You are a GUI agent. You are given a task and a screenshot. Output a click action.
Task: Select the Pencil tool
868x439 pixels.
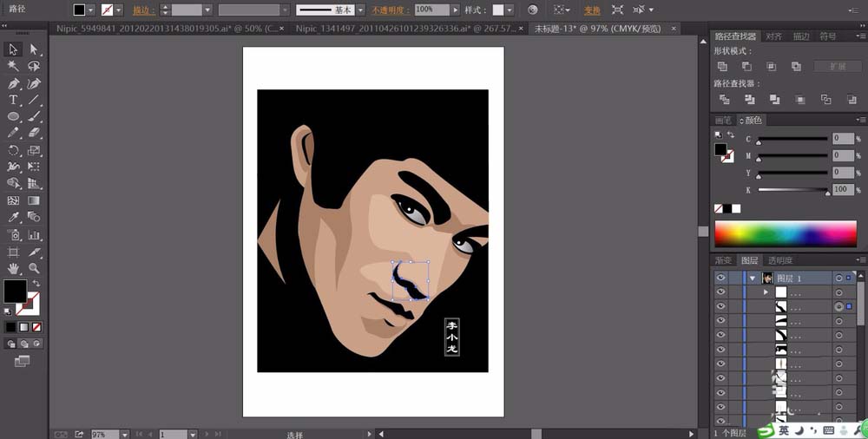(x=13, y=134)
